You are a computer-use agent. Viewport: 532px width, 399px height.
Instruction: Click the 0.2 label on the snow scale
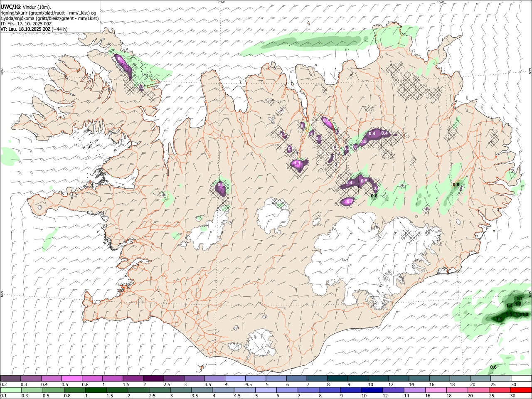(4, 384)
